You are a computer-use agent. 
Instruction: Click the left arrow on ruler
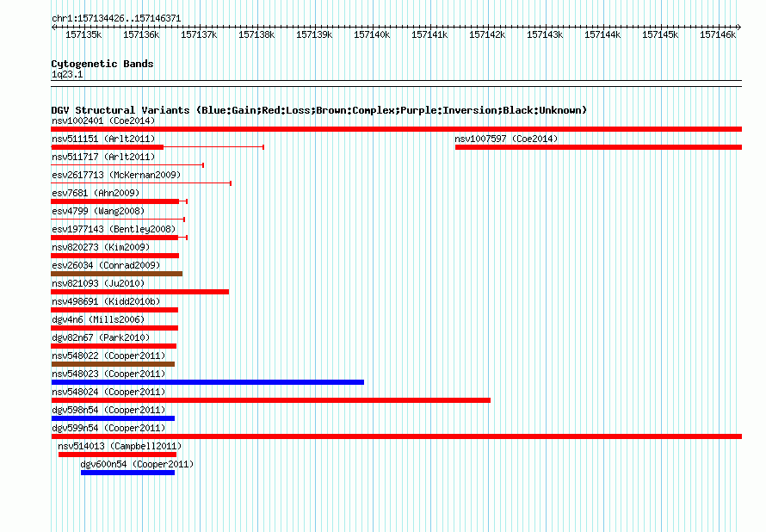53,27
